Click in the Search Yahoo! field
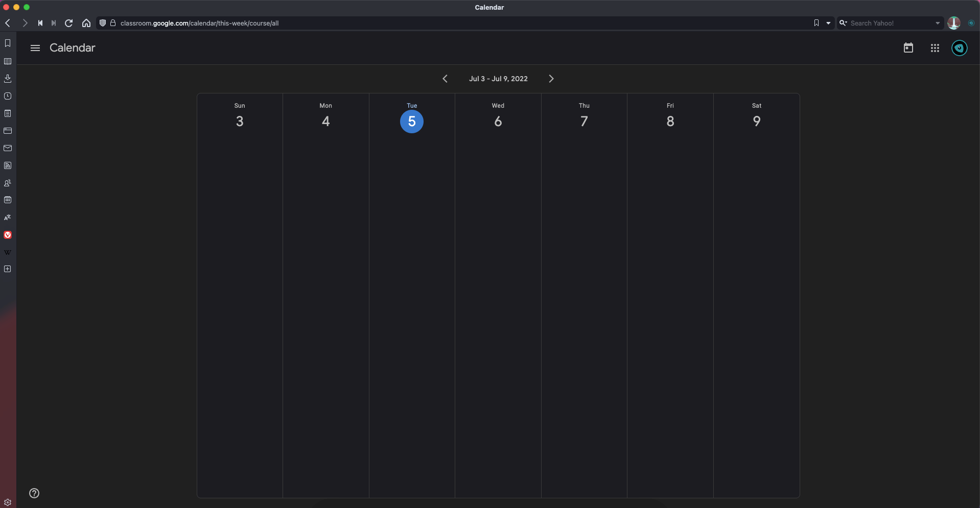 (x=891, y=23)
